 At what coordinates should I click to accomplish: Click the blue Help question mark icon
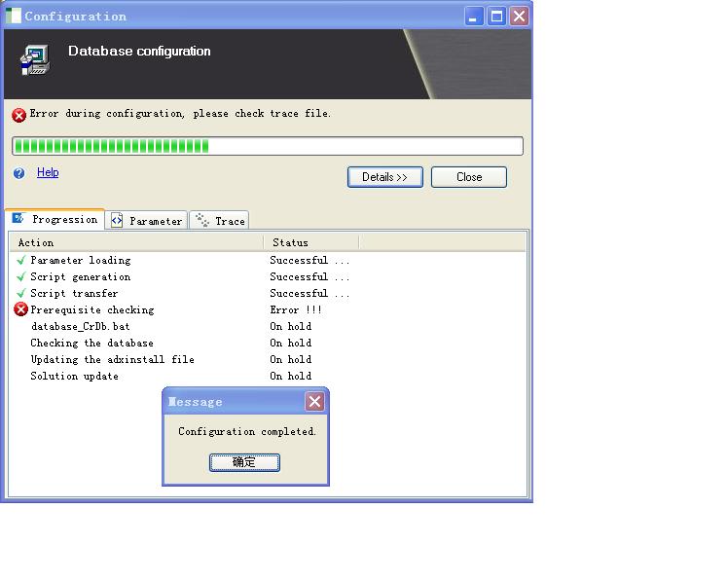pyautogui.click(x=18, y=173)
